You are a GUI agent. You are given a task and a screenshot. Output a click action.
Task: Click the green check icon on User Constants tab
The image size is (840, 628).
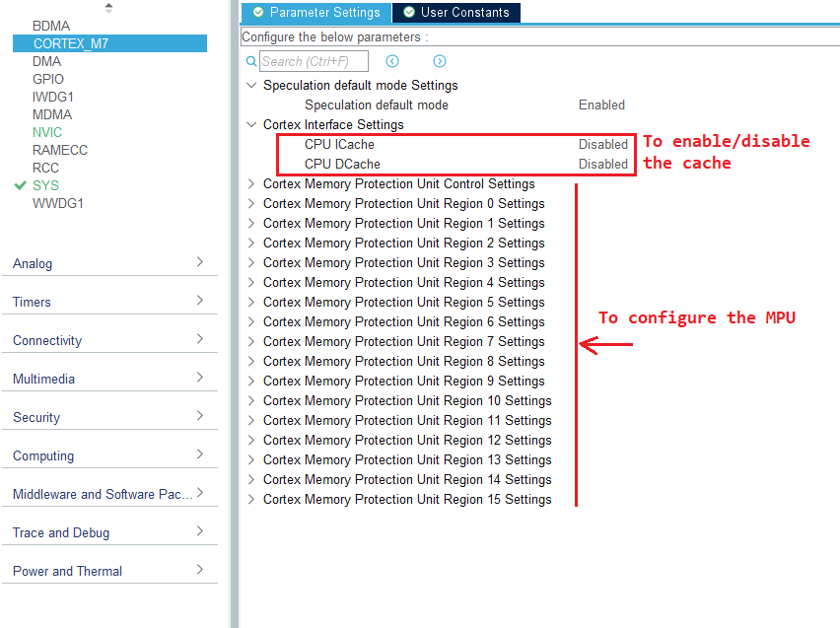coord(407,12)
